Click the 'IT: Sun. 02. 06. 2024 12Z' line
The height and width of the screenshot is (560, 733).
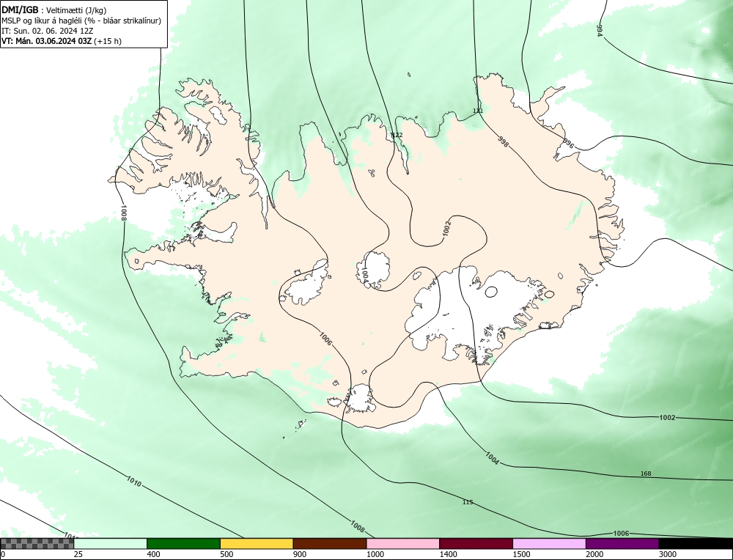coord(48,31)
